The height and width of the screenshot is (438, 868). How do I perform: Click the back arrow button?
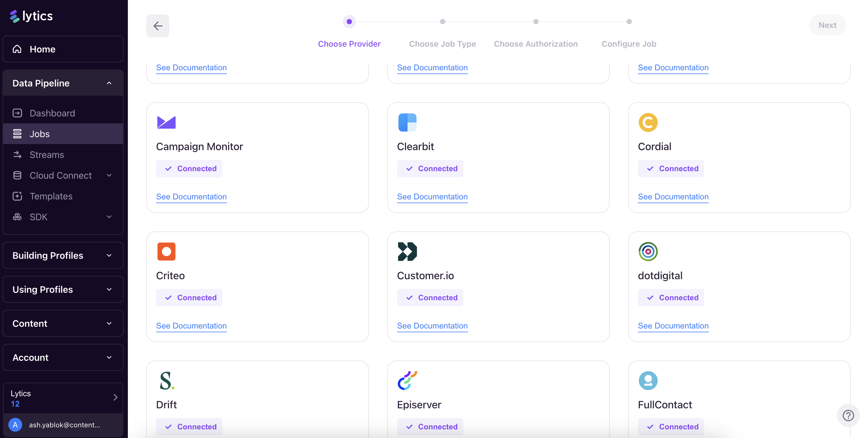pos(158,26)
